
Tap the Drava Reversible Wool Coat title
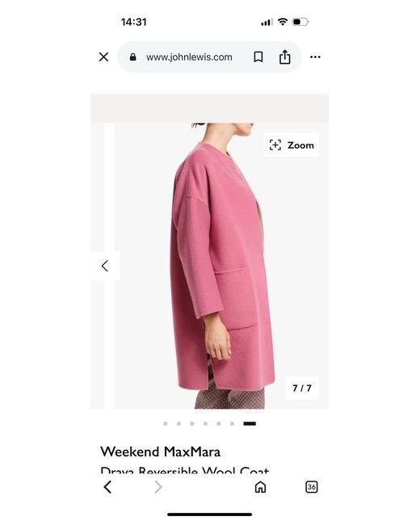click(184, 470)
